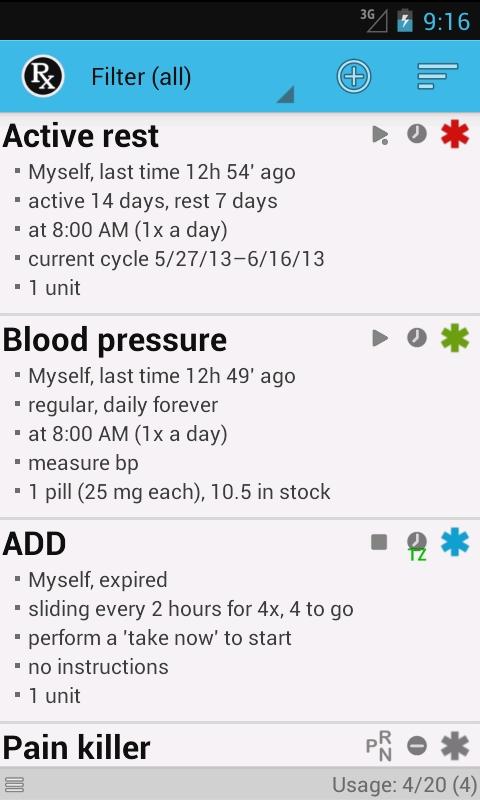Viewport: 480px width, 800px height.
Task: Tap the clock icon on Blood pressure
Action: pyautogui.click(x=417, y=338)
